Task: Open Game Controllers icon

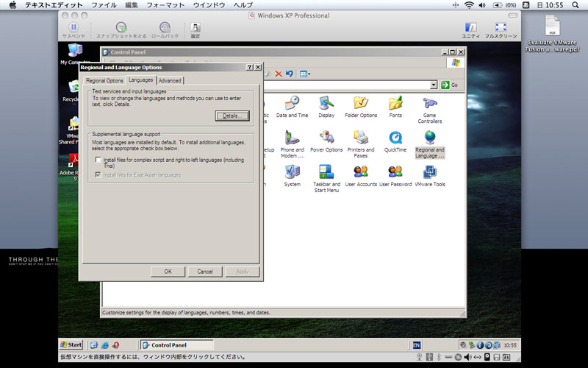Action: [x=430, y=110]
